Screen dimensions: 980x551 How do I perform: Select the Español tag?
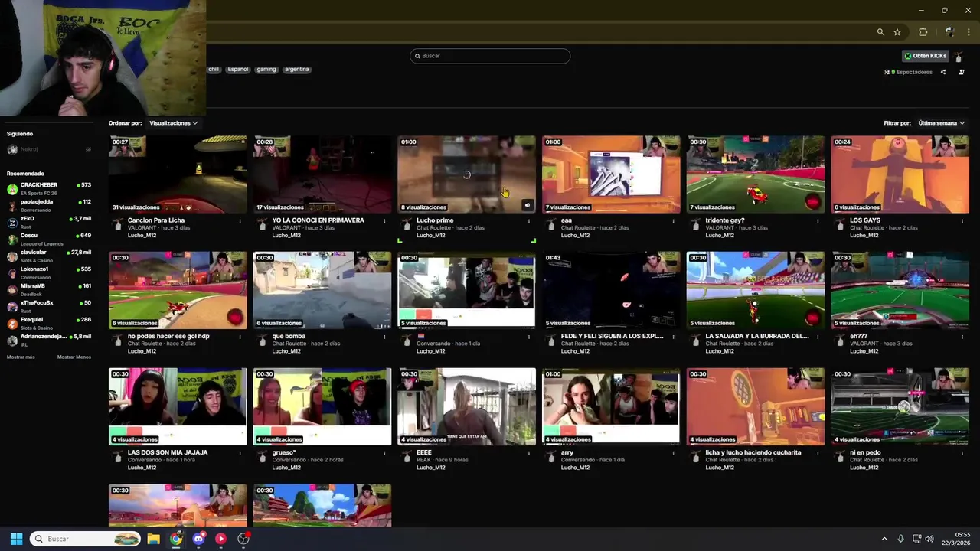238,69
